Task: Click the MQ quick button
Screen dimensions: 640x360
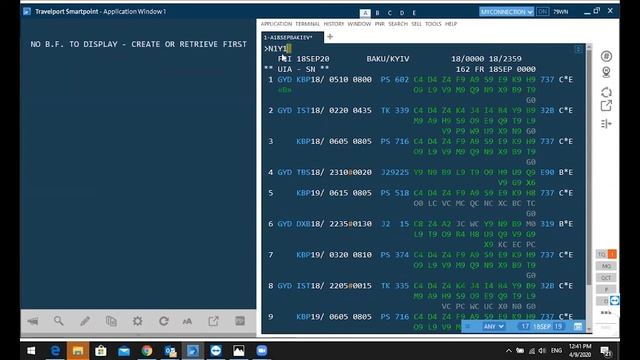Action: tap(606, 266)
